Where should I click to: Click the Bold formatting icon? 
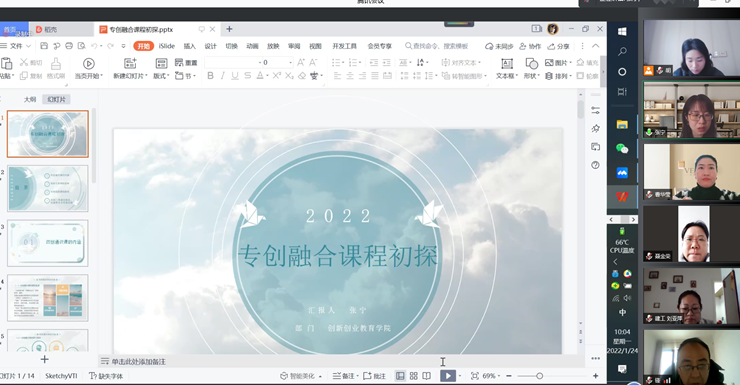point(210,75)
